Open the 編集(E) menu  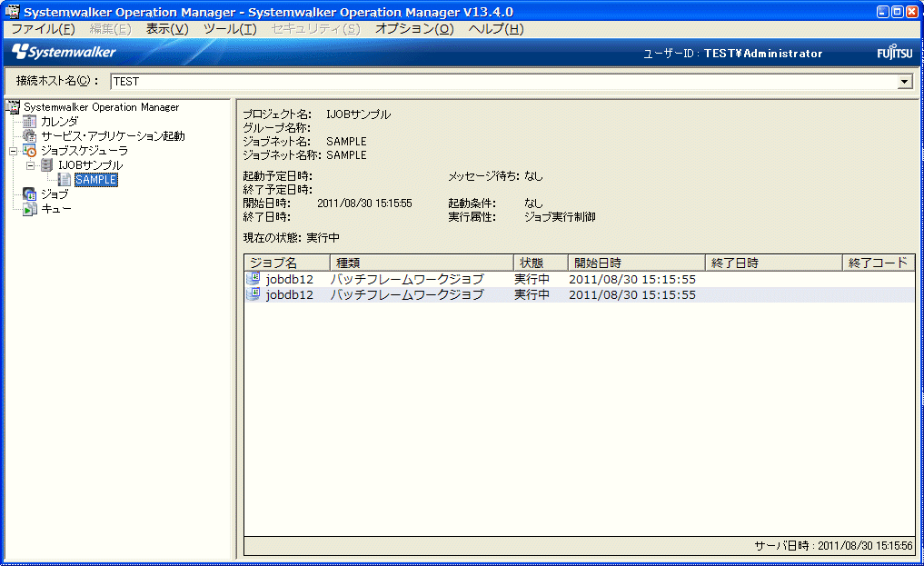point(110,29)
